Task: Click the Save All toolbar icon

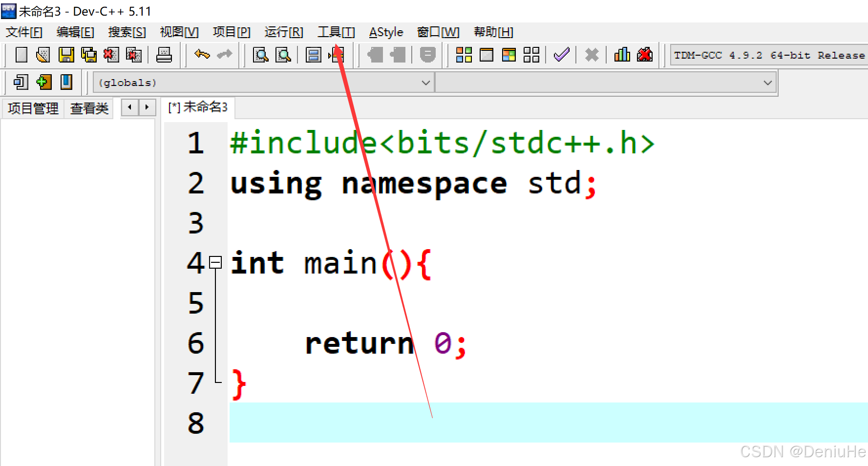Action: pyautogui.click(x=89, y=55)
